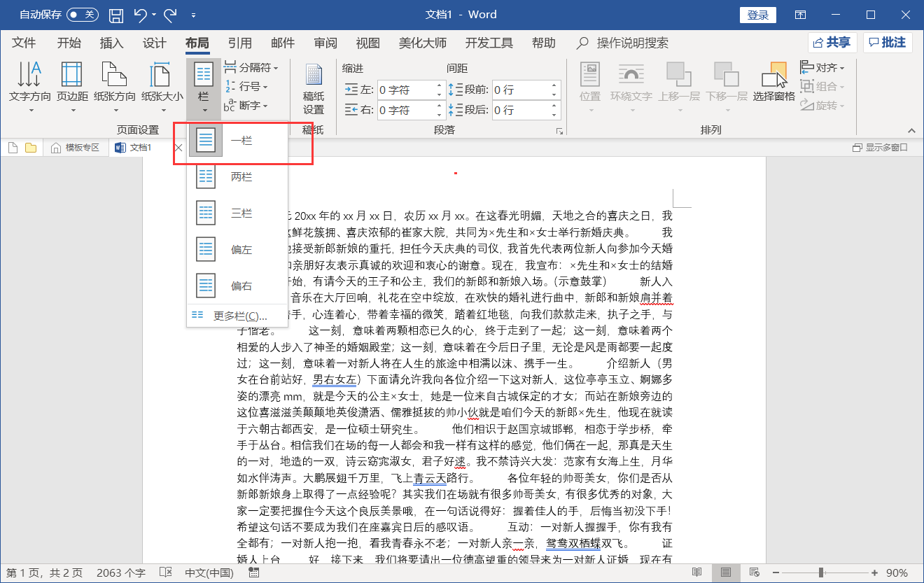
Task: Select the 环绕文字 text wrapping tool
Action: click(631, 85)
